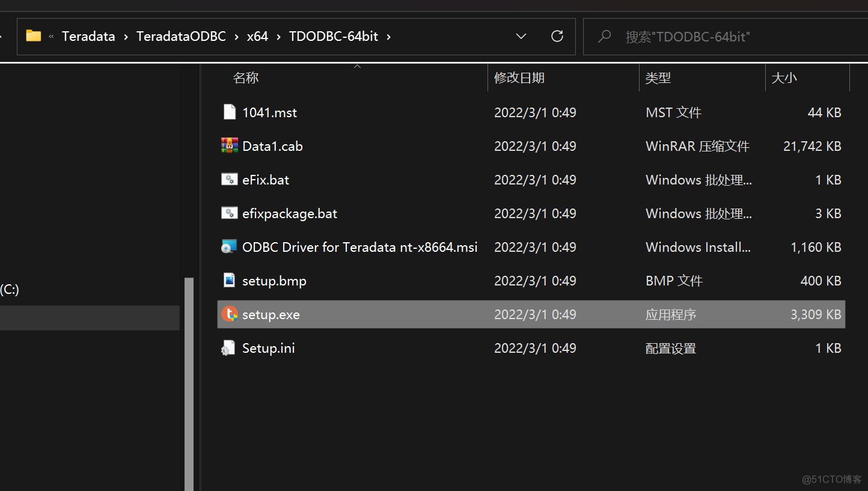868x491 pixels.
Task: Click the 400 KB size value
Action: 821,281
